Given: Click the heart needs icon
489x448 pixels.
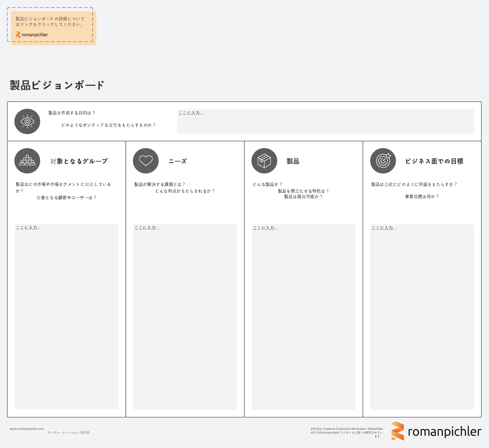Looking at the screenshot, I should 146,161.
